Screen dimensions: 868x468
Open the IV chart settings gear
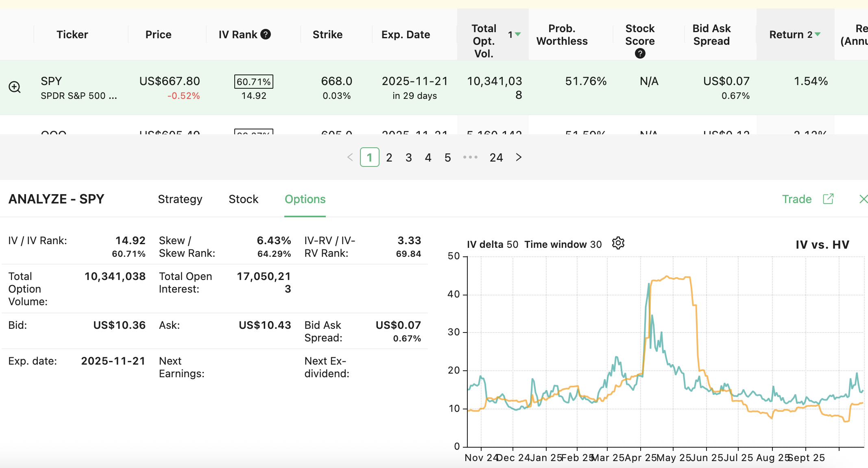[618, 243]
